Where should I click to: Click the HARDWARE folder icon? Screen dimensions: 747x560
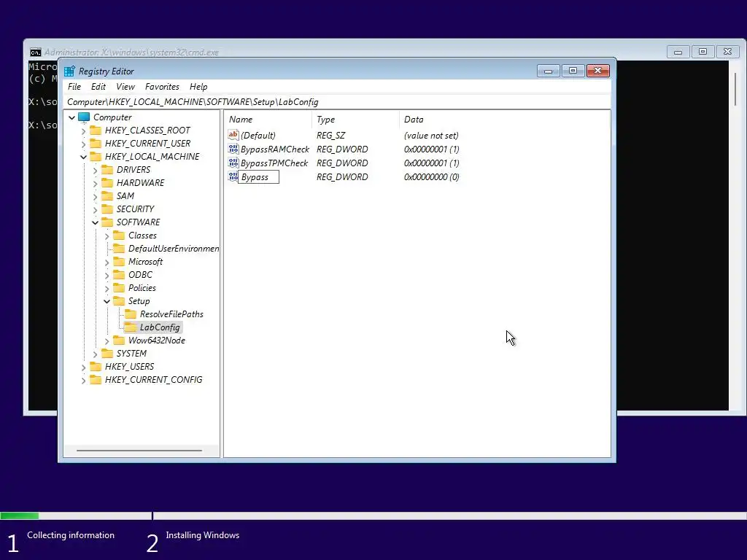click(108, 183)
